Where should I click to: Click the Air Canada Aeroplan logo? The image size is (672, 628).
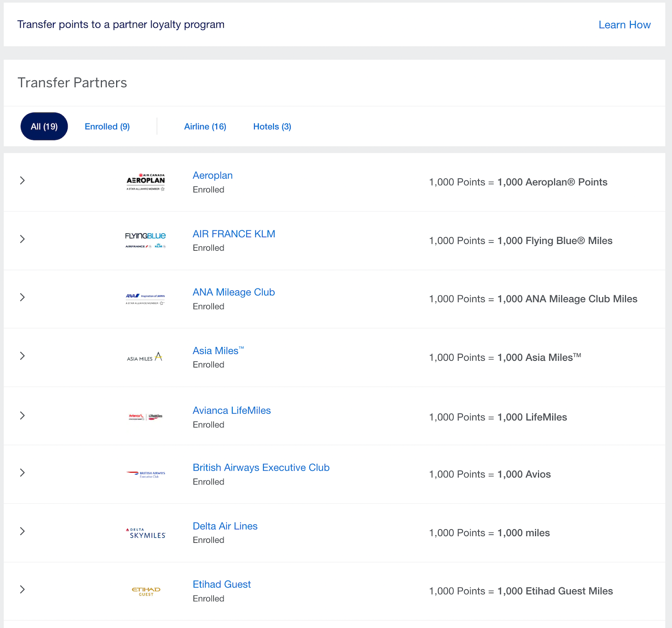(x=145, y=182)
